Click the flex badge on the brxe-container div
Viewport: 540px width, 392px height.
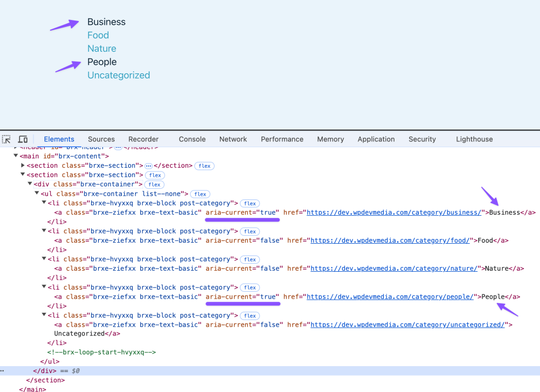(155, 185)
